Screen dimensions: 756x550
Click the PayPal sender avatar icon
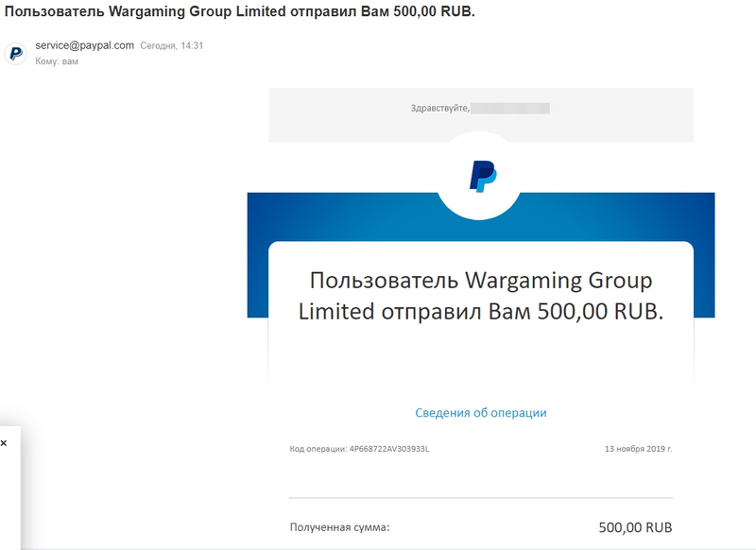pos(16,53)
